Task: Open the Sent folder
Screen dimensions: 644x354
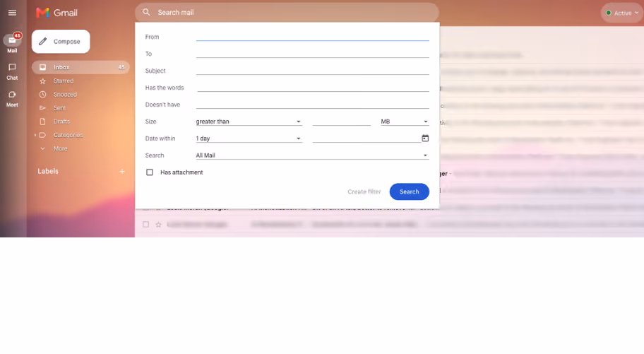Action: [x=59, y=108]
